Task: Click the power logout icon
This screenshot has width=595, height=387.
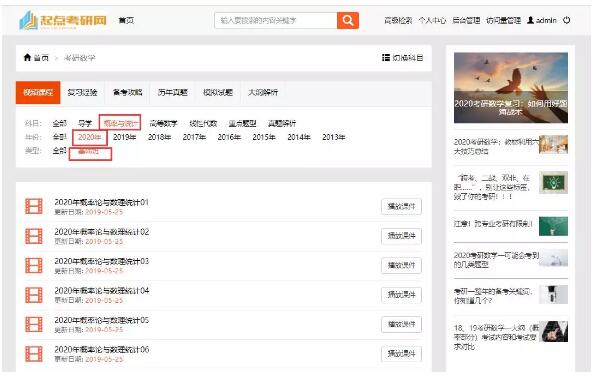Action: (x=566, y=20)
